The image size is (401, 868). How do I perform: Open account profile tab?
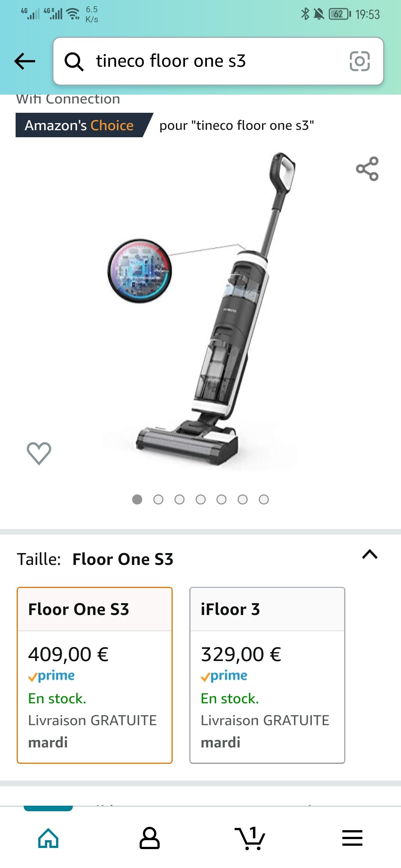(150, 838)
